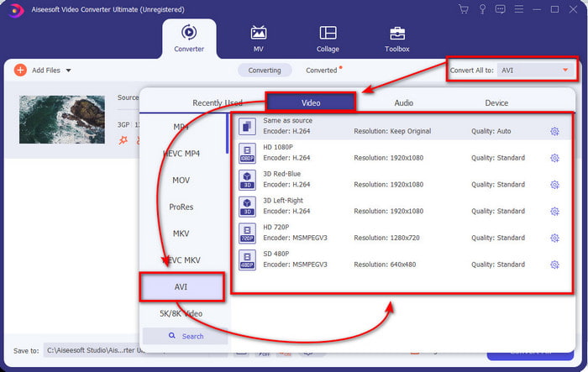Image resolution: width=588 pixels, height=372 pixels.
Task: Select the Device format tab
Action: 496,102
